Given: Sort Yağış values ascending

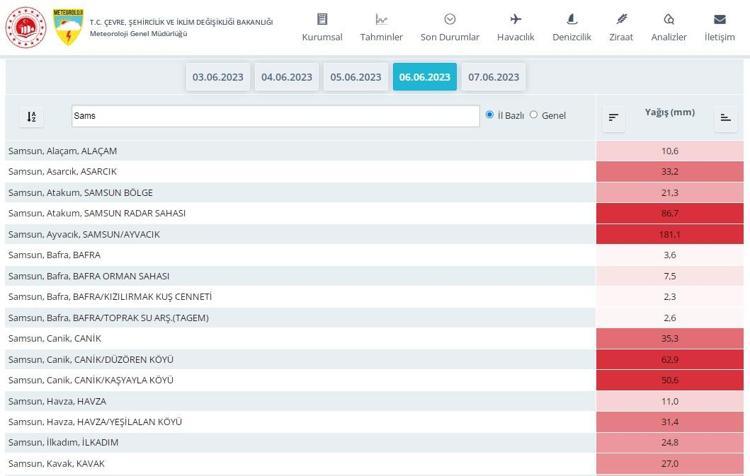Looking at the screenshot, I should pos(725,118).
